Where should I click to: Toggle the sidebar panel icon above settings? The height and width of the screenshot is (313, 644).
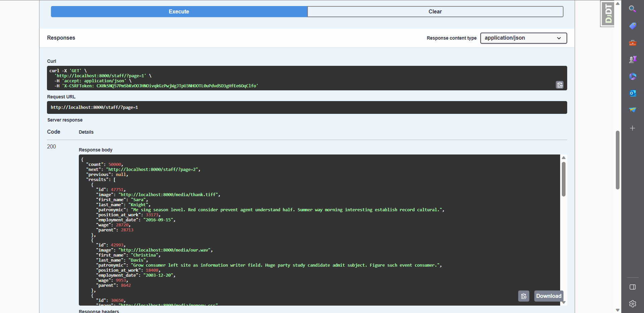[x=633, y=287]
